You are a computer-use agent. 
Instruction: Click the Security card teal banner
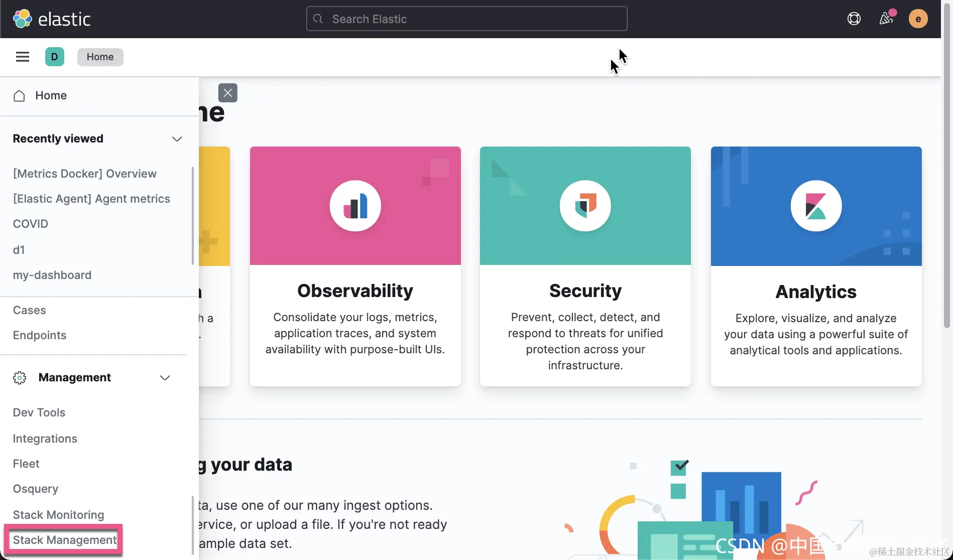585,206
